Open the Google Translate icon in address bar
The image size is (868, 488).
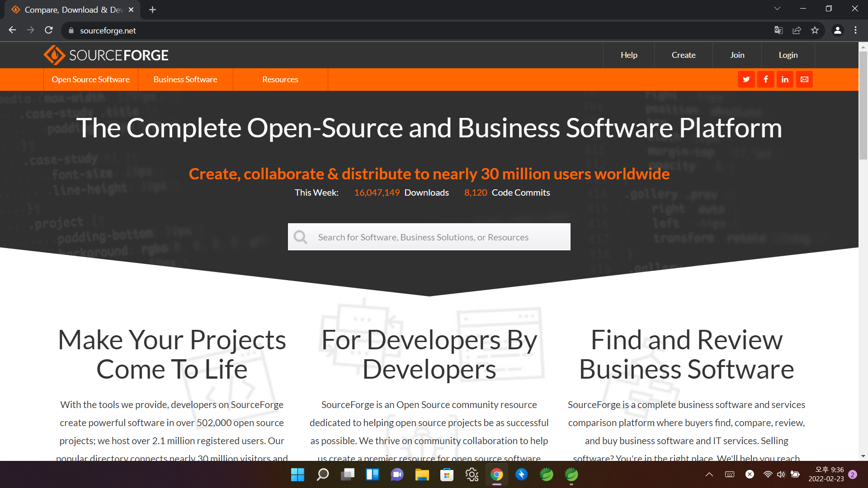click(x=778, y=30)
